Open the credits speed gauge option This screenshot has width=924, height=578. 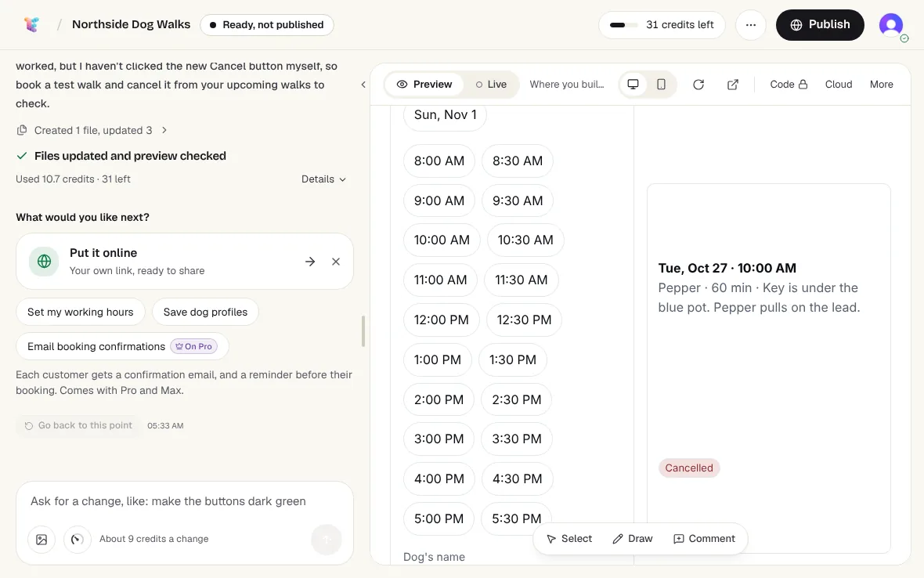[x=78, y=539]
